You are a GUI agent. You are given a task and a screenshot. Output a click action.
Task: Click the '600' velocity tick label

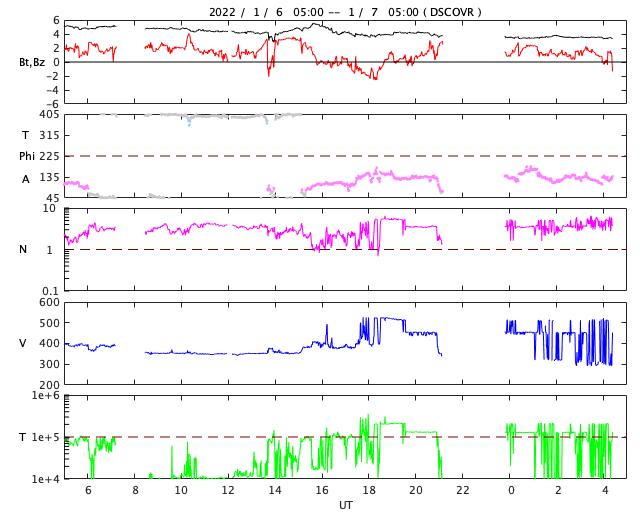[49, 303]
